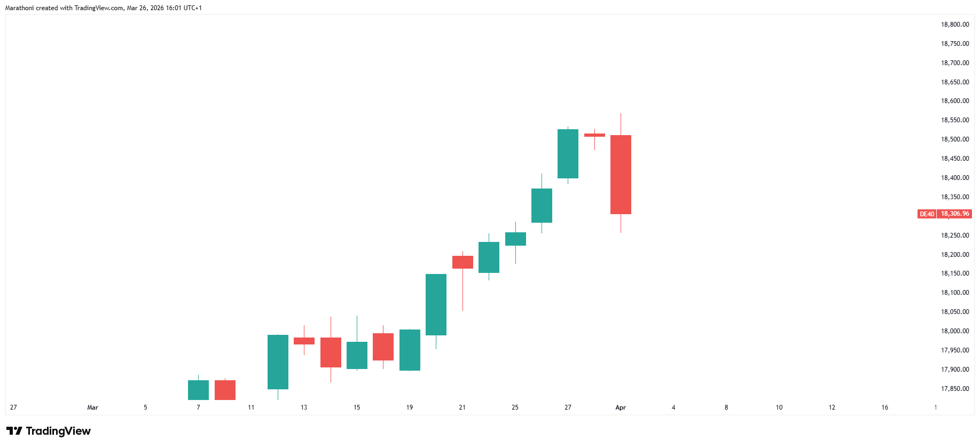The height and width of the screenshot is (447, 980).
Task: Click the red 18,306.96 current price label
Action: point(954,214)
